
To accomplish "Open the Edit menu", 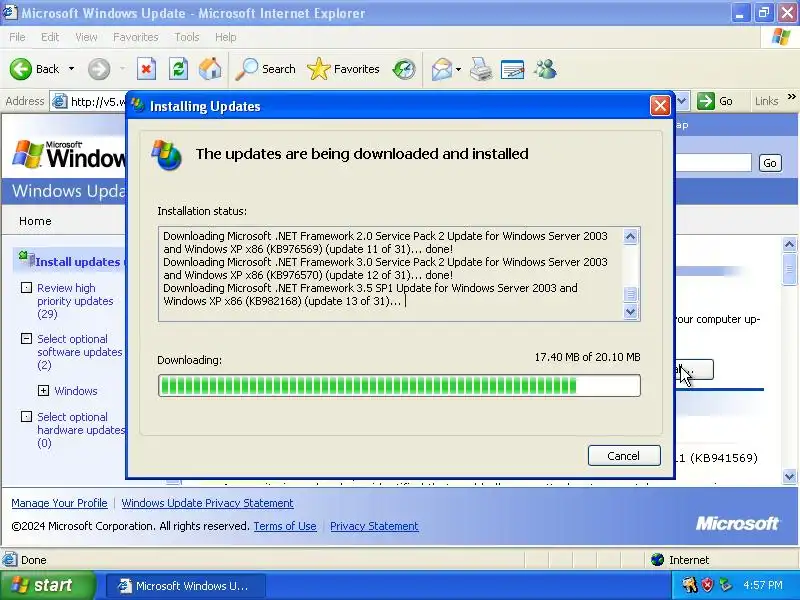I will [x=49, y=37].
